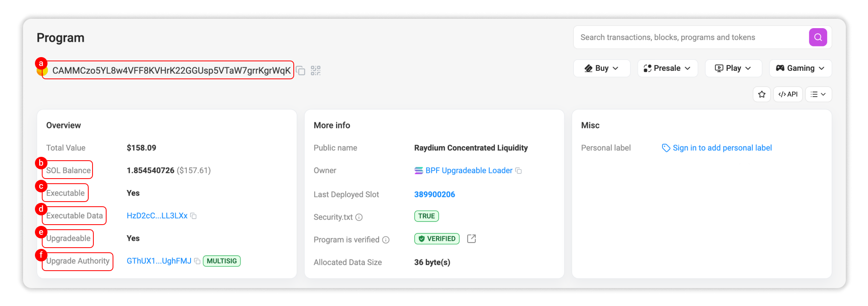Expand the Buy dropdown
This screenshot has height=306, width=868.
[601, 68]
